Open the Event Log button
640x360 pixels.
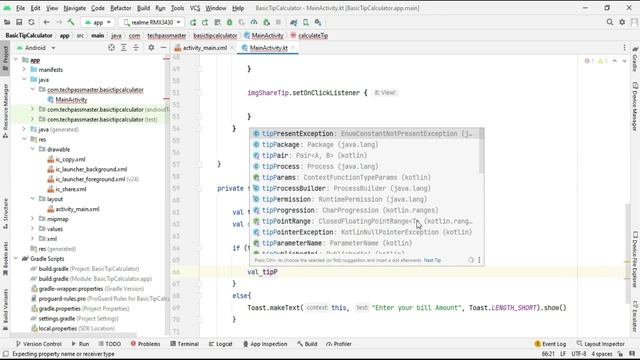point(550,344)
